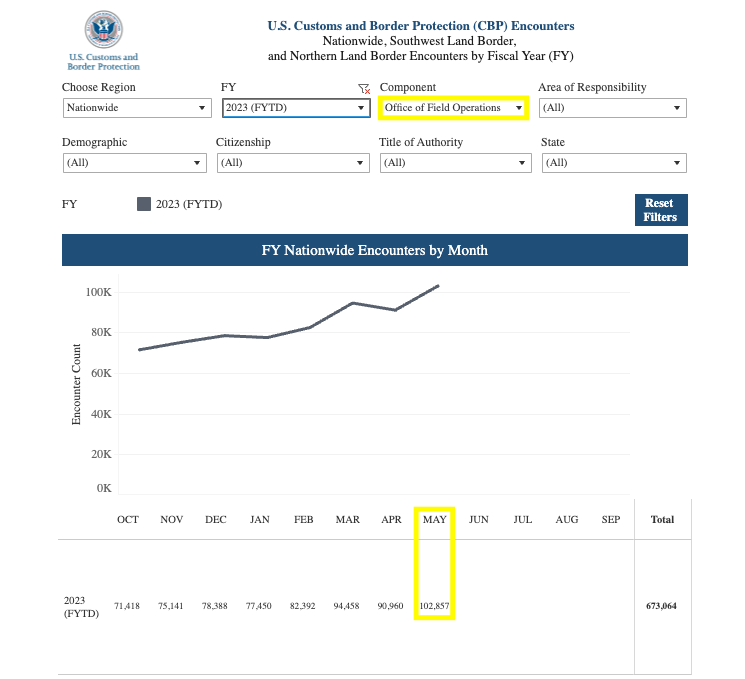Click the MAY column header

(x=435, y=520)
